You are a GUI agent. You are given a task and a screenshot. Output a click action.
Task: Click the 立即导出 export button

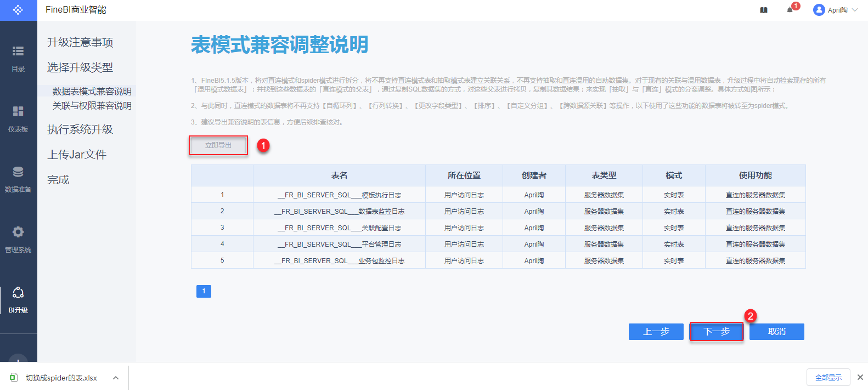tap(218, 145)
